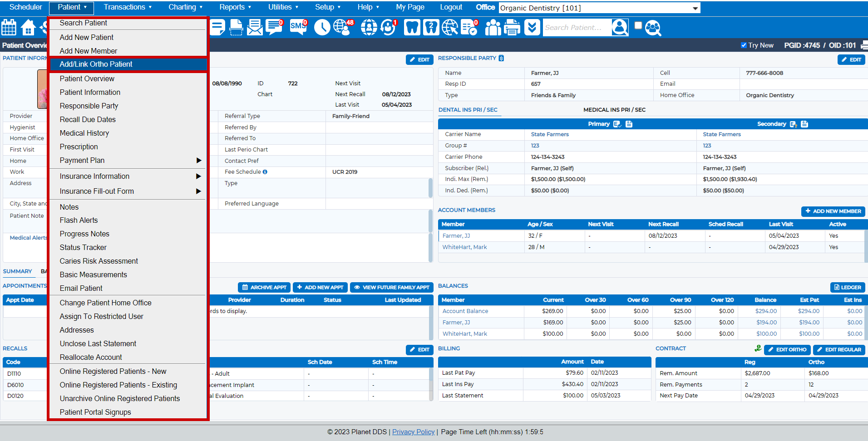
Task: Switch to SUMMARY tab
Action: [17, 271]
